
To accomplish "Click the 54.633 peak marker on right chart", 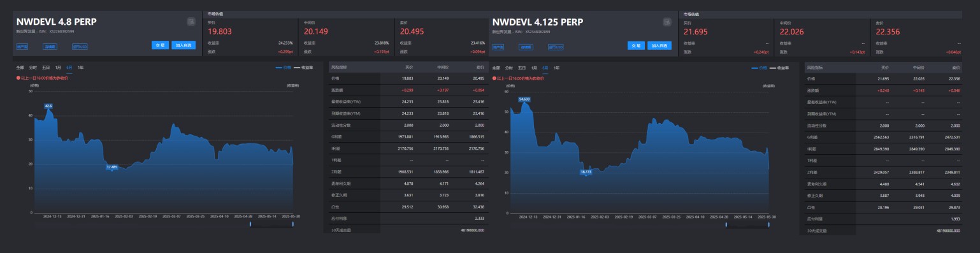I will (524, 99).
